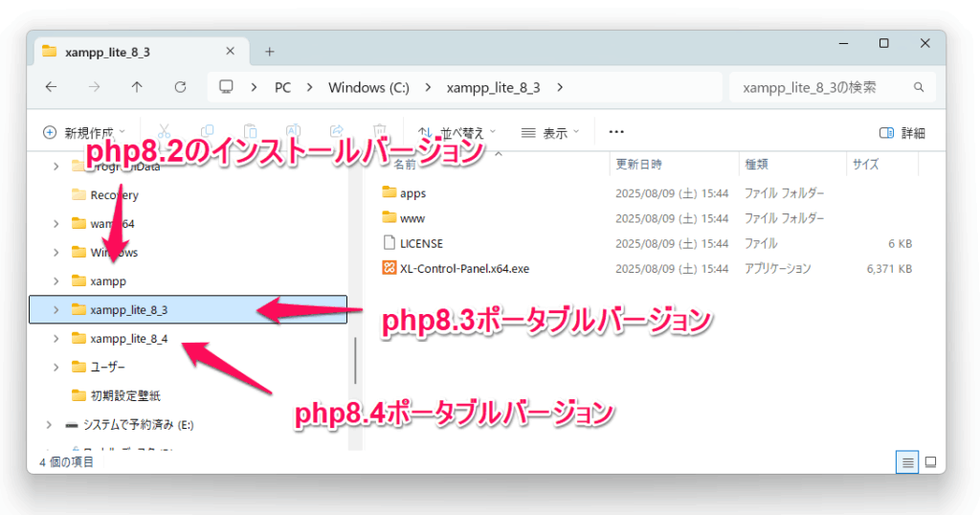Click the search magnifier icon

coord(918,87)
